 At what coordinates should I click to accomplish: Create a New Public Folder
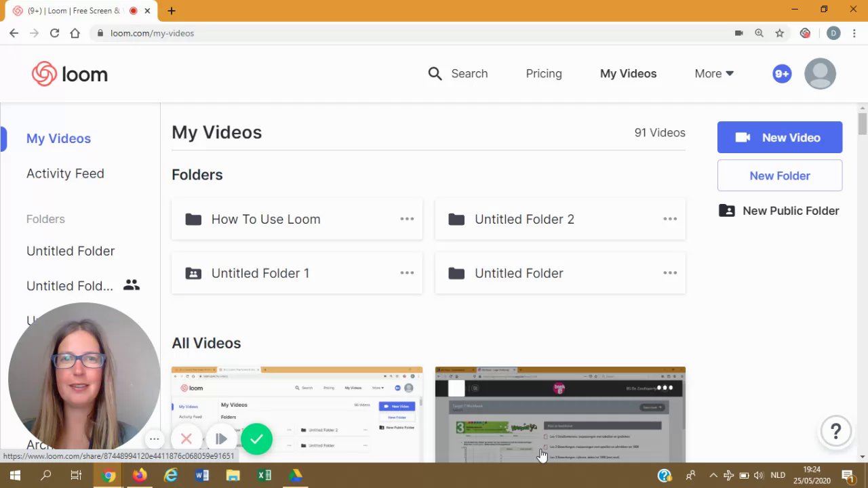(780, 211)
